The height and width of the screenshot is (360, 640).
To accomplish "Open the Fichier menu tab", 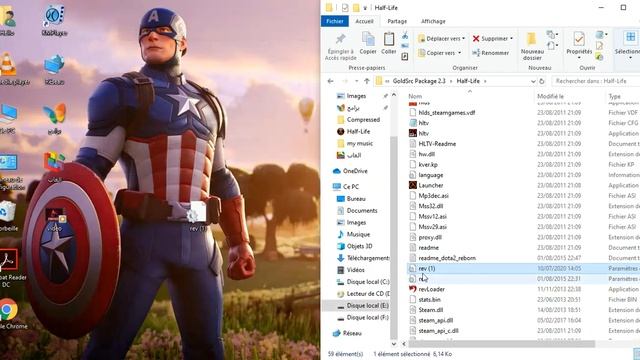I will pyautogui.click(x=335, y=21).
